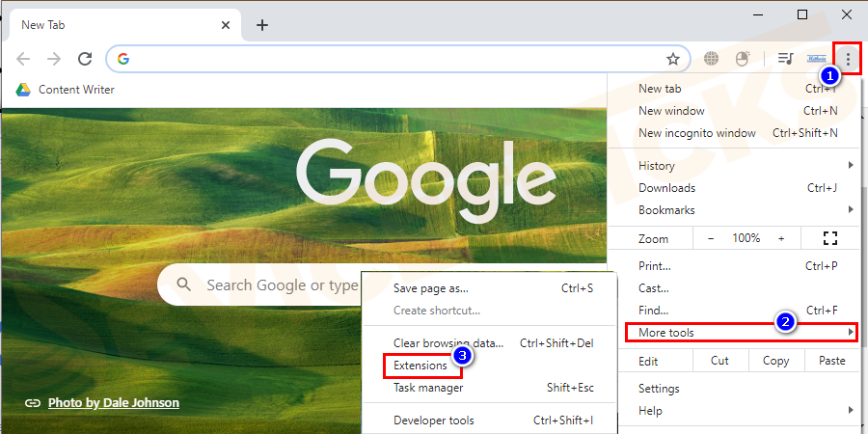This screenshot has height=434, width=868.
Task: Open Developer tools from the submenu
Action: (489, 420)
